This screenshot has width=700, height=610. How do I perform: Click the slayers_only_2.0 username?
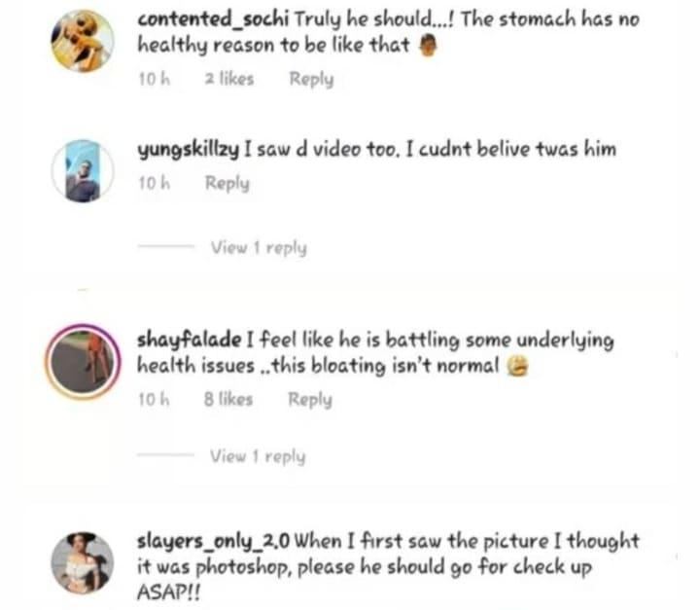213,541
